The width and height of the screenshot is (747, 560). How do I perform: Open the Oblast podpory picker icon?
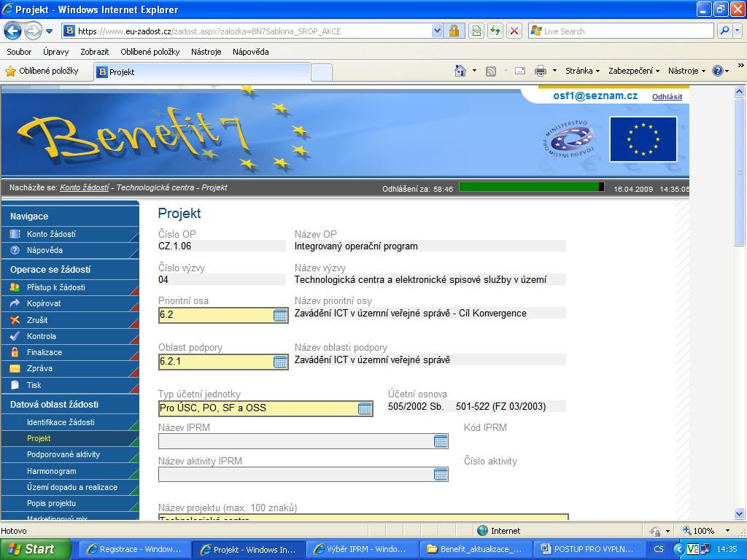[x=280, y=362]
